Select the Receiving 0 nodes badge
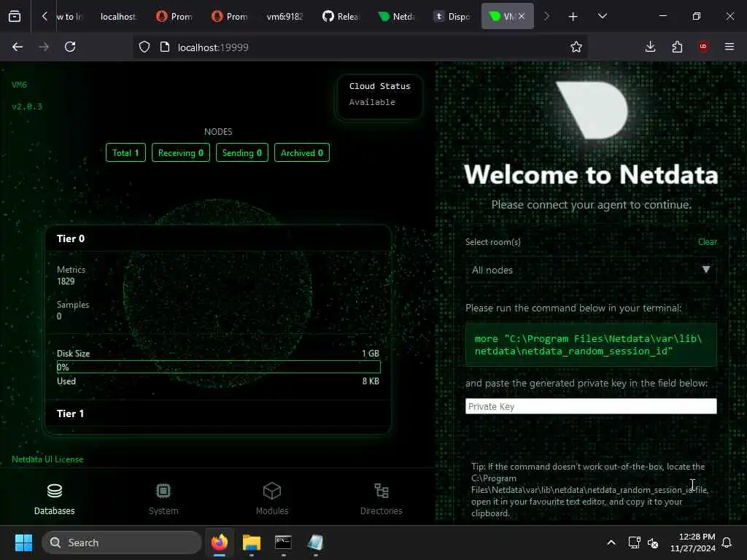The width and height of the screenshot is (747, 560). coord(181,153)
